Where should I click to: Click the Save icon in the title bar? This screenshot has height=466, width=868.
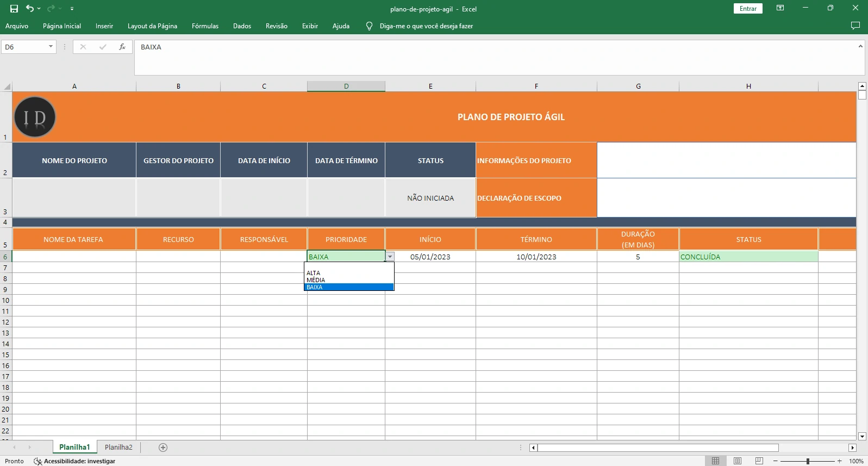(14, 9)
